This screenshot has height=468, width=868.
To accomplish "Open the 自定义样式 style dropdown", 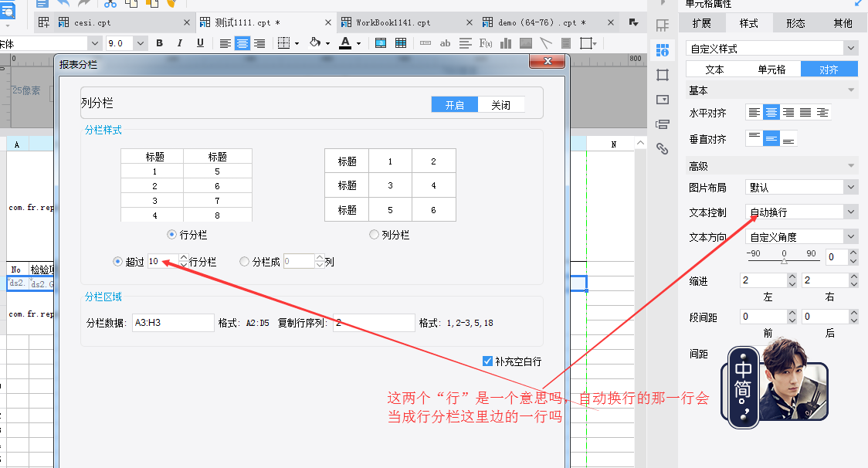I will tap(850, 49).
